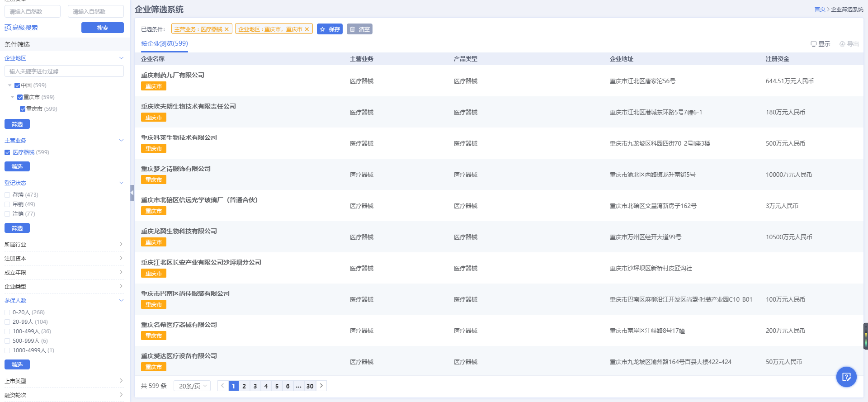Collapse the 企业地区 filter section

click(121, 58)
